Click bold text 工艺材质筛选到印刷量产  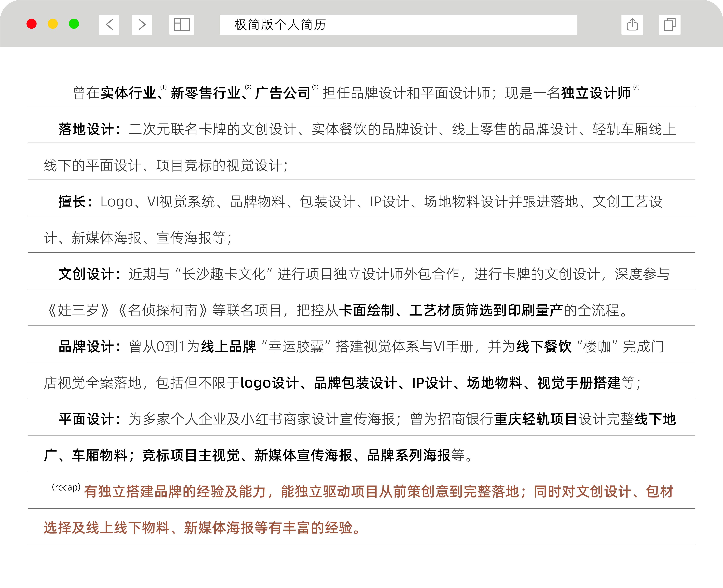pos(486,310)
